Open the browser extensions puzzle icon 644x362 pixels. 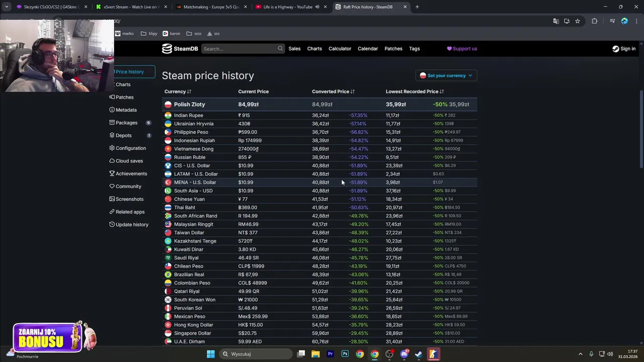(595, 21)
